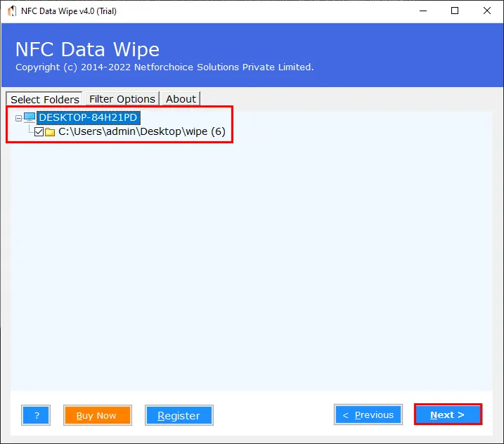504x444 pixels.
Task: Click the orange Buy Now button
Action: point(98,415)
